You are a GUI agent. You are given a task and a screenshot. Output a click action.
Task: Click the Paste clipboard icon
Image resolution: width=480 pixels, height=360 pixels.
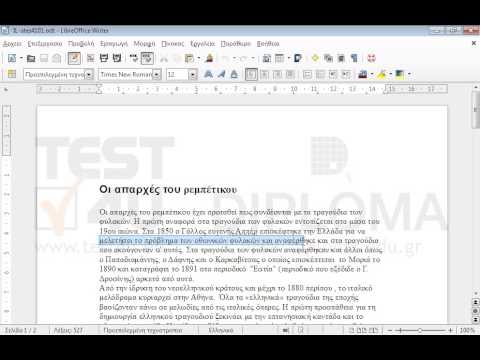[189, 59]
